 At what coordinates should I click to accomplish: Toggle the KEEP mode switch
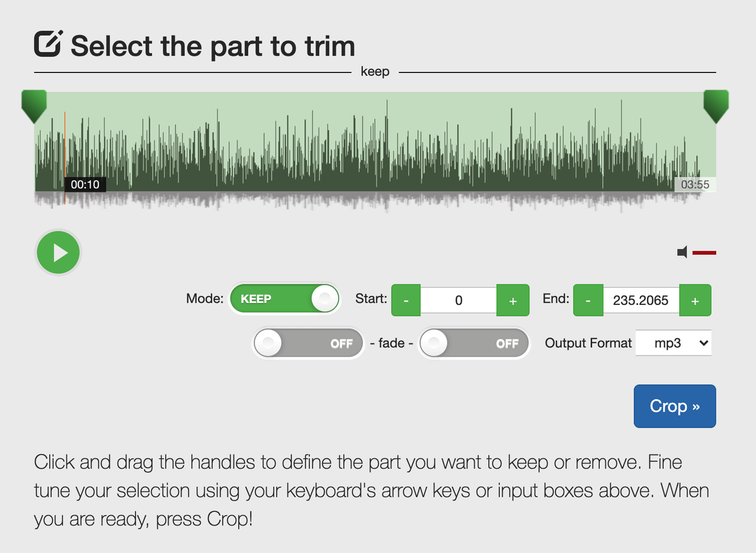tap(285, 299)
